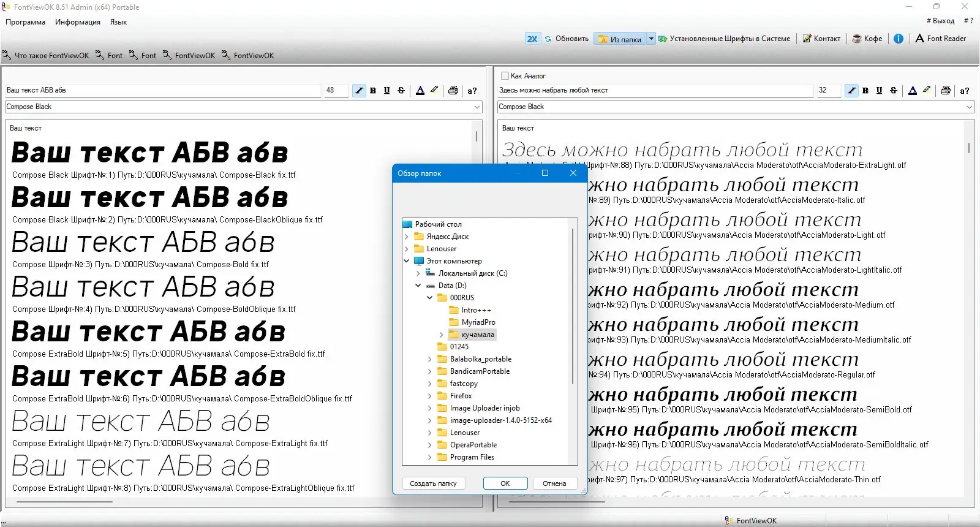Click the right sample text input field

(655, 90)
